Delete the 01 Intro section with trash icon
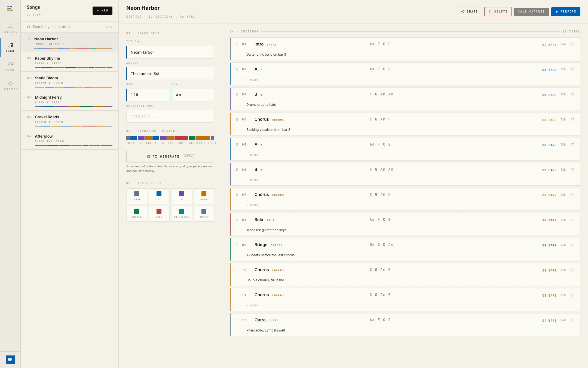The width and height of the screenshot is (588, 368). pyautogui.click(x=572, y=44)
